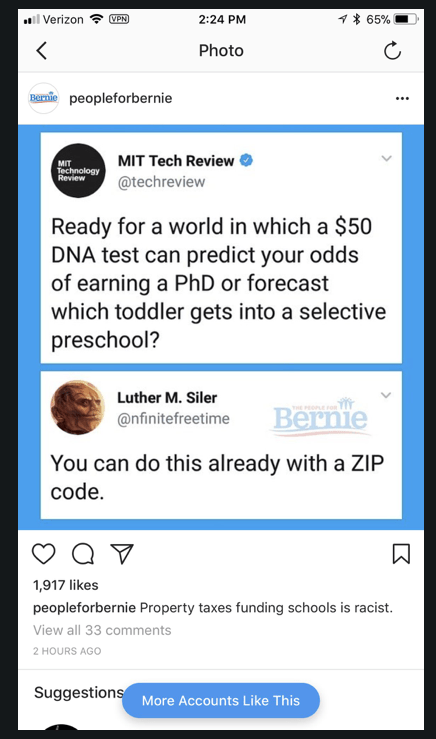The height and width of the screenshot is (739, 436).
Task: Open peopleforbernie profile avatar
Action: 44,98
